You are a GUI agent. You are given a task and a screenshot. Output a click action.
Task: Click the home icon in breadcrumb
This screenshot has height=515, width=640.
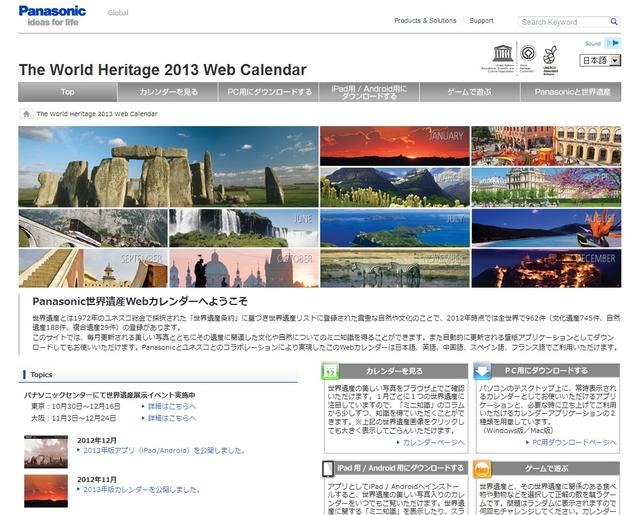click(x=27, y=114)
